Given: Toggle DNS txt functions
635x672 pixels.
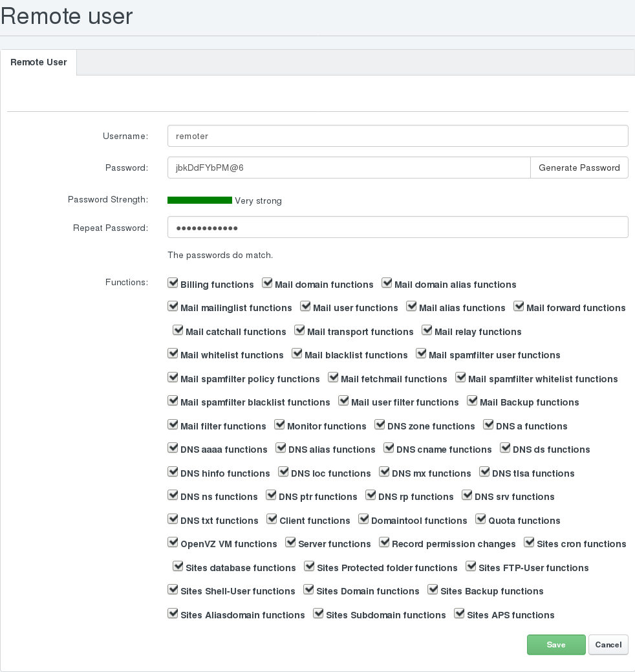Looking at the screenshot, I should coord(173,519).
